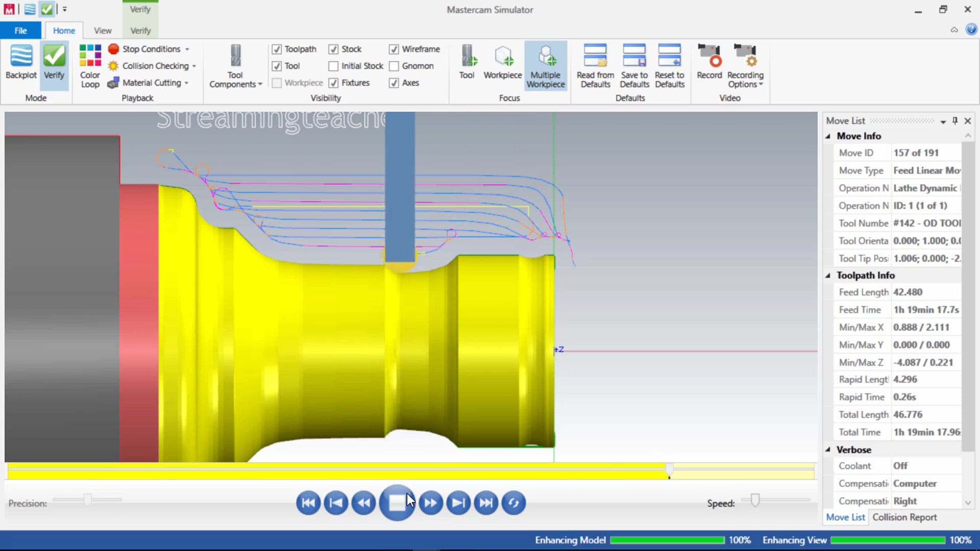Click the Save to Defaults button
The width and height of the screenshot is (980, 551).
coord(634,65)
